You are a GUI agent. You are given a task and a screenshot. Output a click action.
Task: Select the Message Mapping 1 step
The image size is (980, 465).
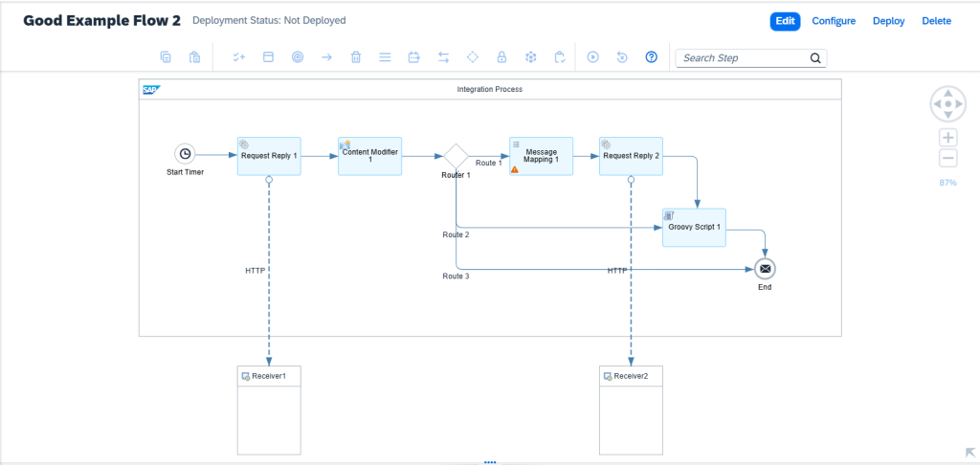pyautogui.click(x=541, y=156)
